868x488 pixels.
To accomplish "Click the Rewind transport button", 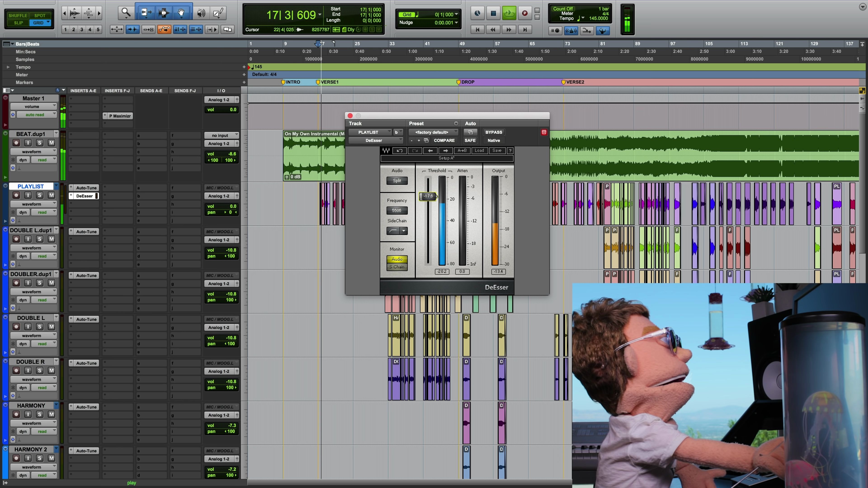I will [493, 30].
